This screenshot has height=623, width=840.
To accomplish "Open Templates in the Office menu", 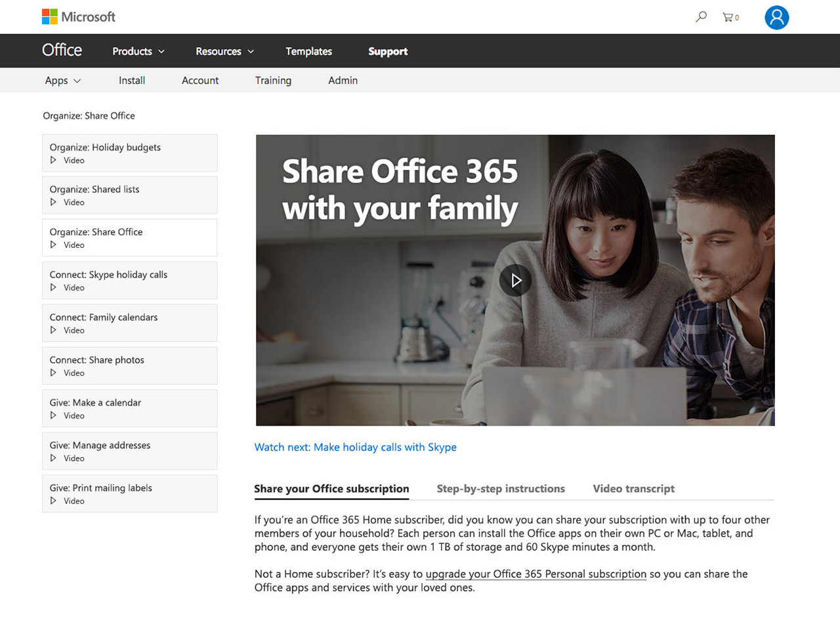I will point(308,51).
